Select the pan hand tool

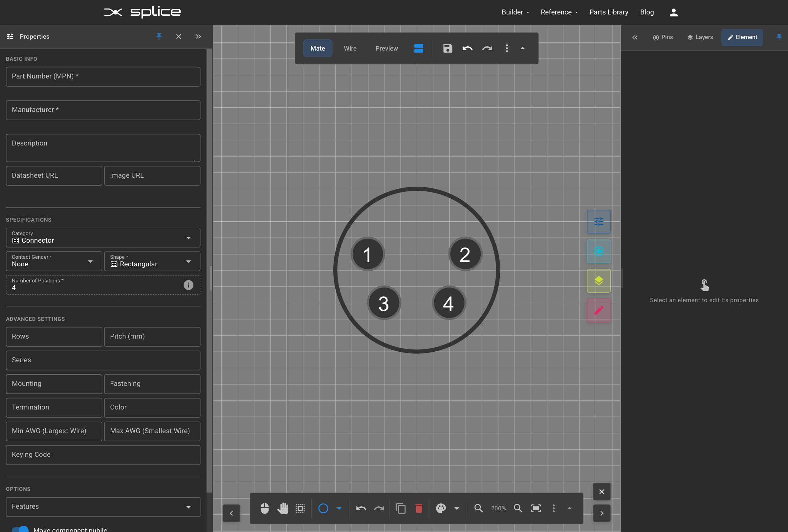283,508
